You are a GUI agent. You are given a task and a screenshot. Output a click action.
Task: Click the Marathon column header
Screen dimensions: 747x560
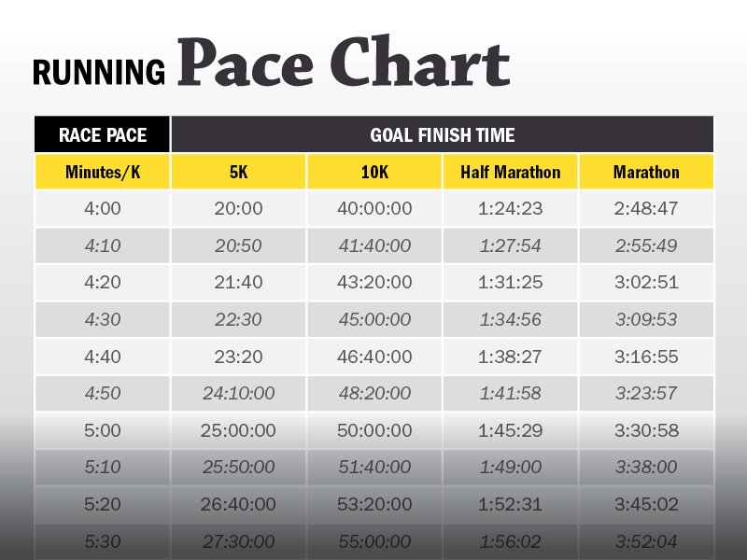(646, 173)
